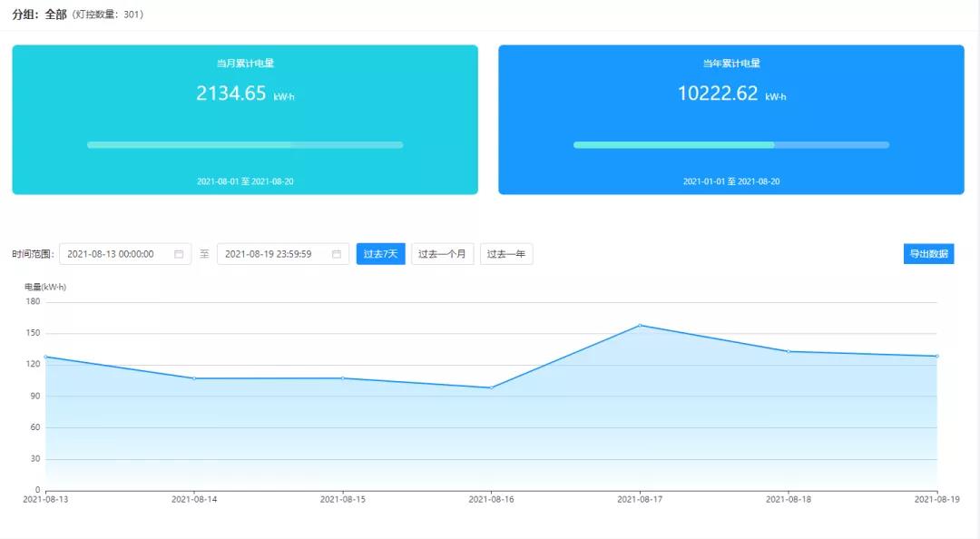This screenshot has height=539, width=980.
Task: Click the yearly total value 10222.62
Action: click(718, 93)
